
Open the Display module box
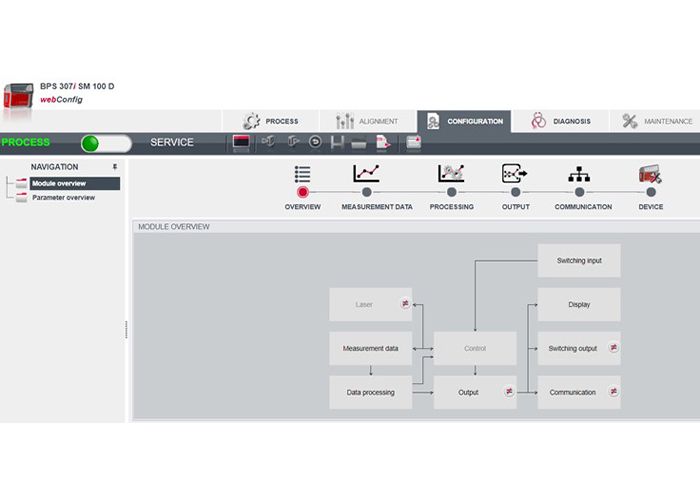pos(579,304)
